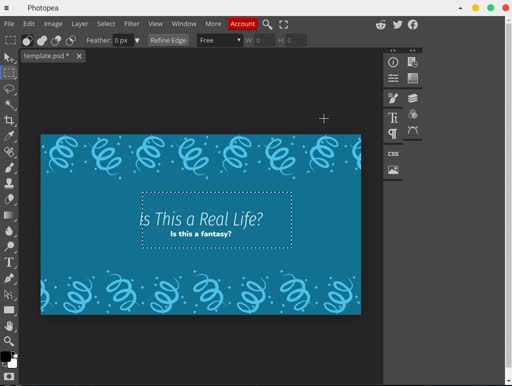The image size is (512, 386).
Task: Open the More menu
Action: coord(213,24)
